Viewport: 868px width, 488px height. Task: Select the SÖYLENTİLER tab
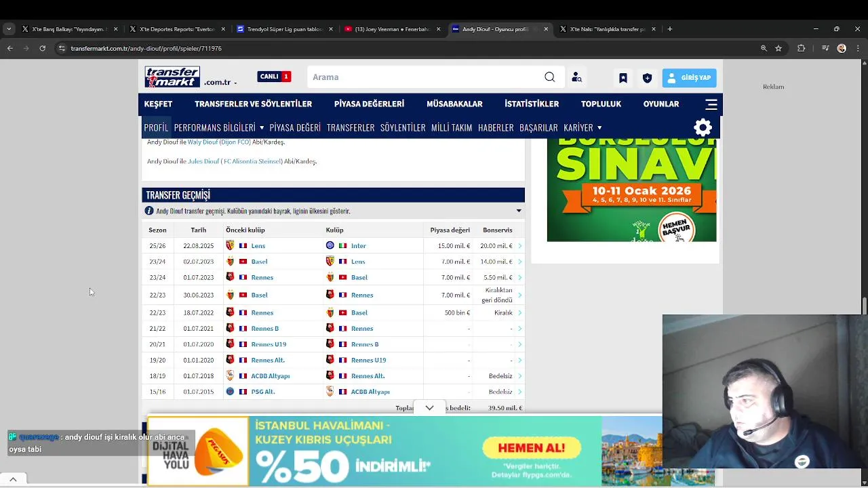click(x=403, y=127)
